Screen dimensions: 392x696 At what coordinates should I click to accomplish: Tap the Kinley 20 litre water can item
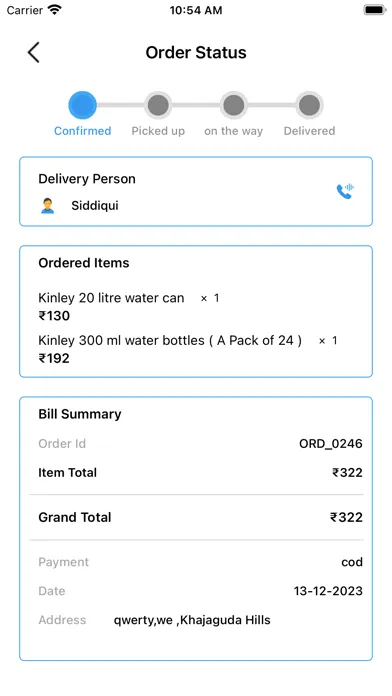(x=111, y=298)
